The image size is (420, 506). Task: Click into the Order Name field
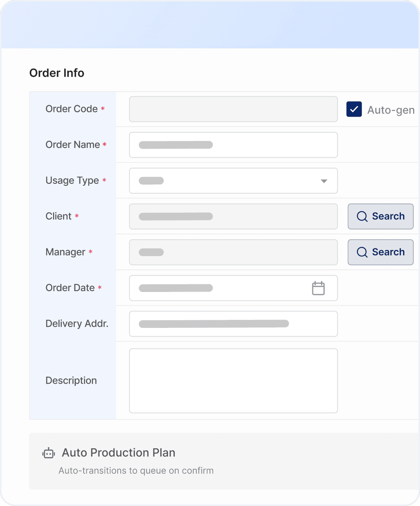(x=233, y=145)
